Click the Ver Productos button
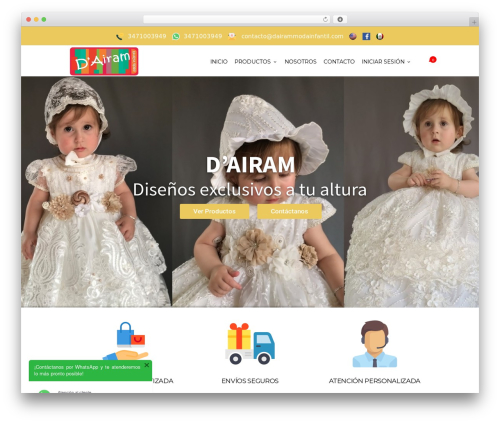 tap(214, 211)
